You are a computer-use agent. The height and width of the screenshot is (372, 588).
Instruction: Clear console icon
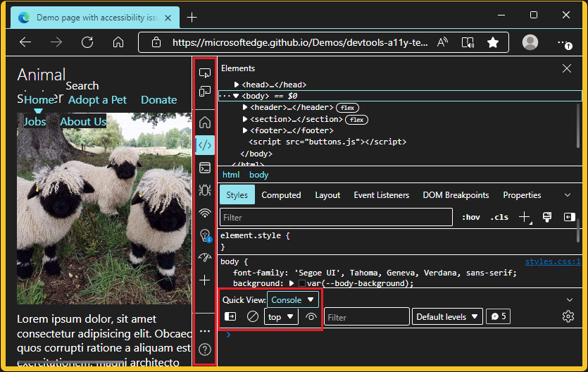click(253, 316)
